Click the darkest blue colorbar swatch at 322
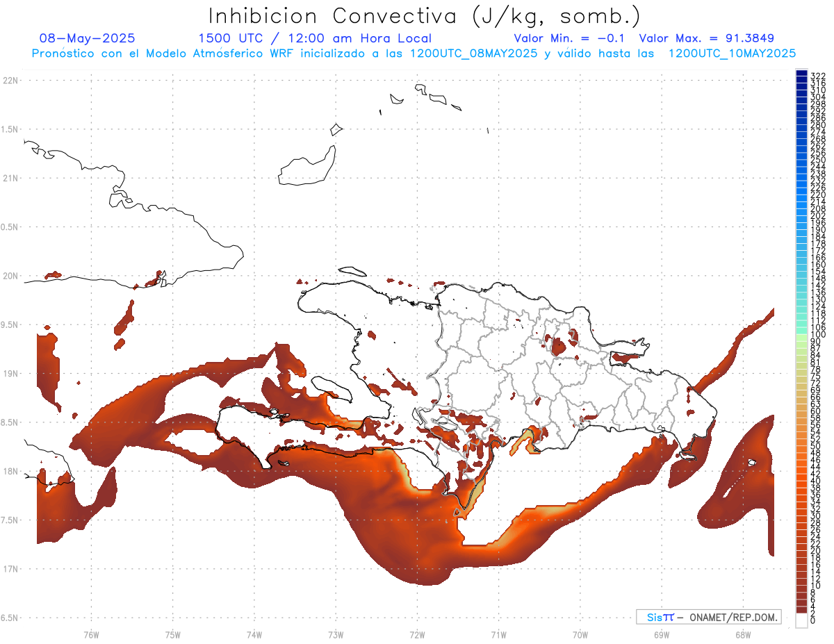This screenshot has width=834, height=644. [801, 73]
